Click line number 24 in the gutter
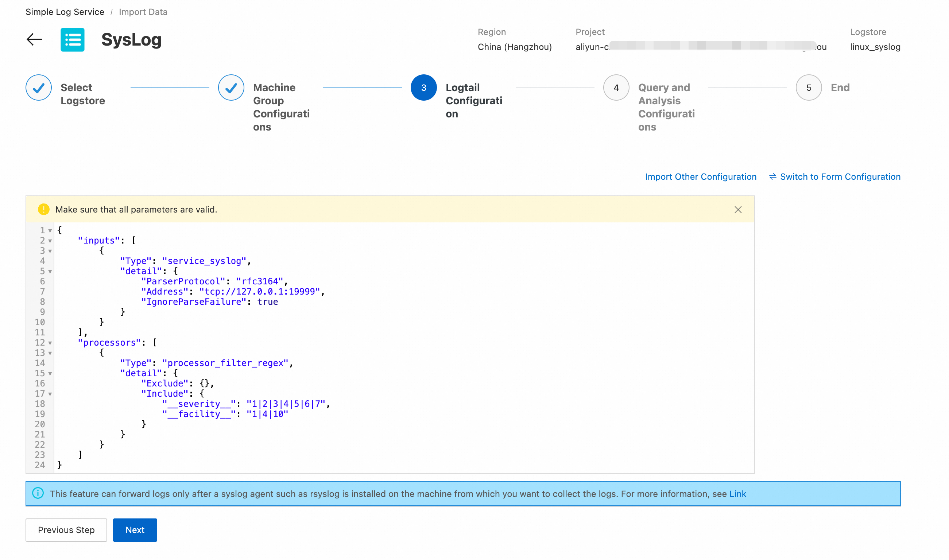Viewport: 949px width, 560px height. point(40,465)
